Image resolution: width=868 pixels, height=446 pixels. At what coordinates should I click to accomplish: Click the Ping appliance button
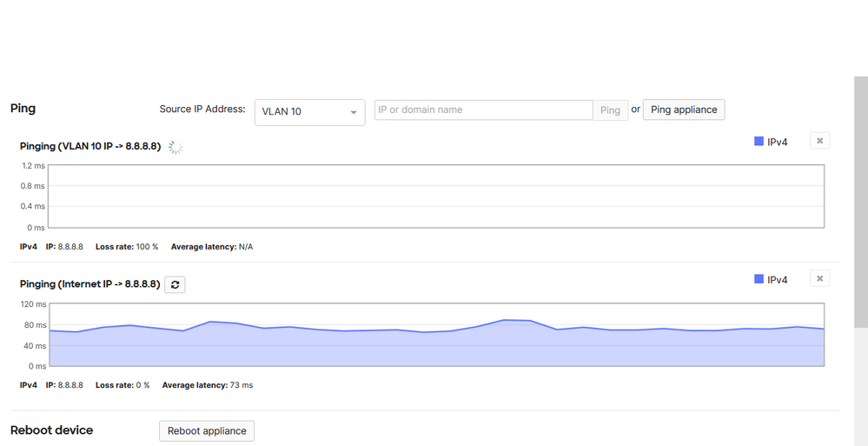coord(684,110)
